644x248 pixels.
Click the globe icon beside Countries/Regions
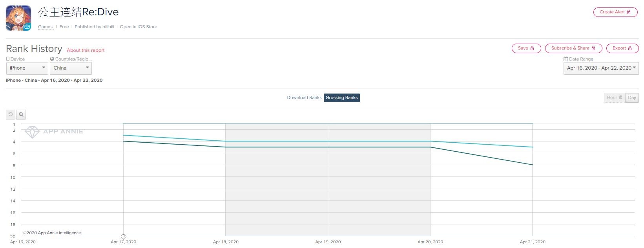[x=52, y=59]
